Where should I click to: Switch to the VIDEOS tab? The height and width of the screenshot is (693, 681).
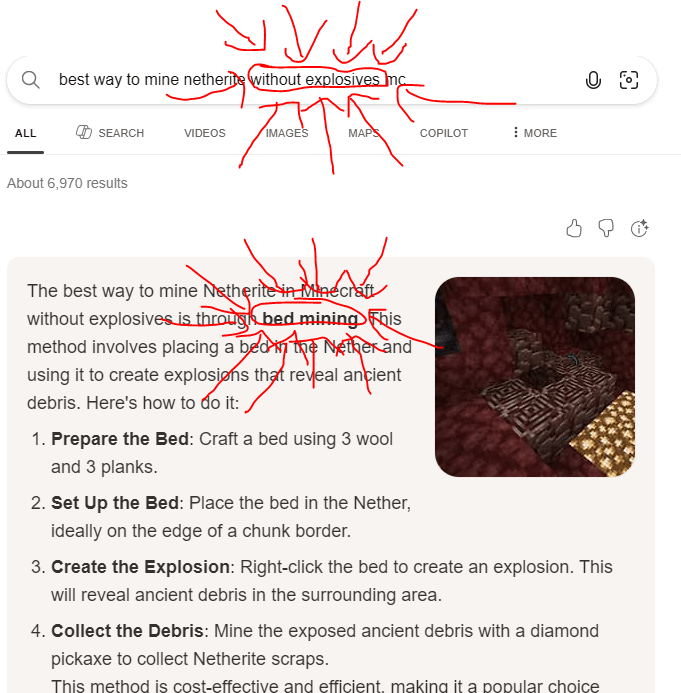(x=205, y=133)
